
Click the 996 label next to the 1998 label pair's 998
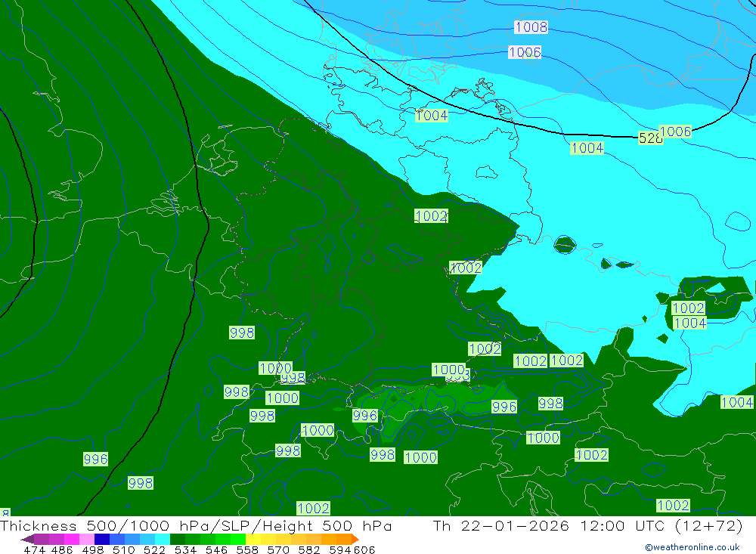[503, 407]
